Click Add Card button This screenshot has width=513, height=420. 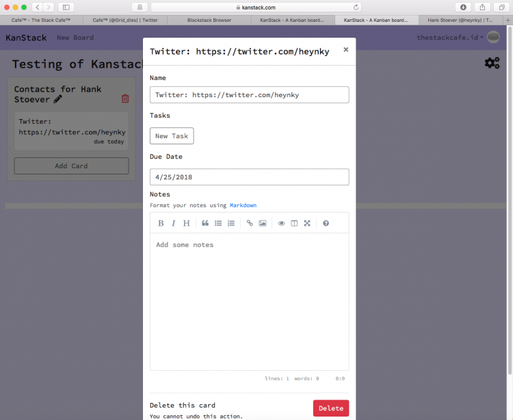[71, 166]
